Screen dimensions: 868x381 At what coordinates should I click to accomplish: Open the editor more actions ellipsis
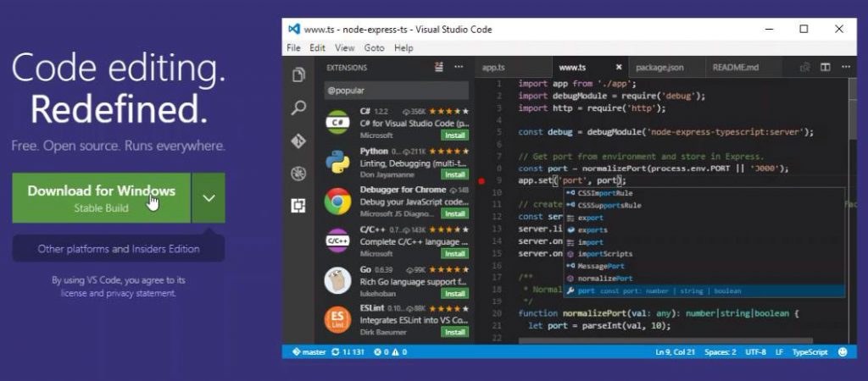coord(846,68)
